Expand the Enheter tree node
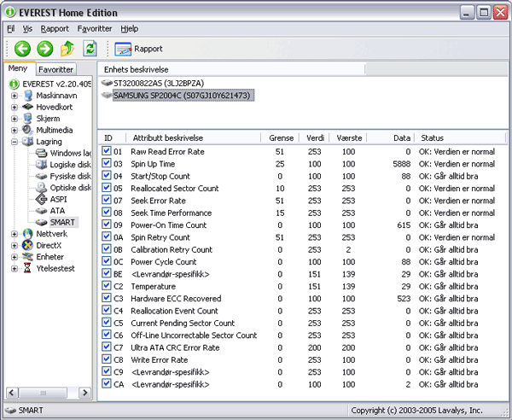This screenshot has width=512, height=420. [x=14, y=257]
